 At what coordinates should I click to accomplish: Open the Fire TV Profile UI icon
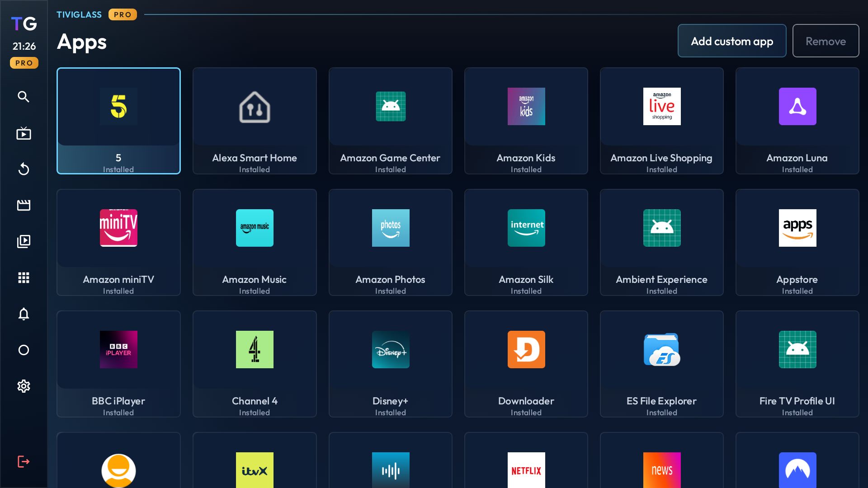click(x=797, y=349)
